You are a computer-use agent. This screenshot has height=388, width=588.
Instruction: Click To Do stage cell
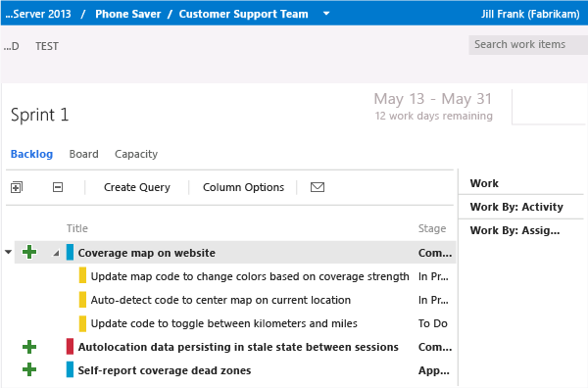pos(433,323)
